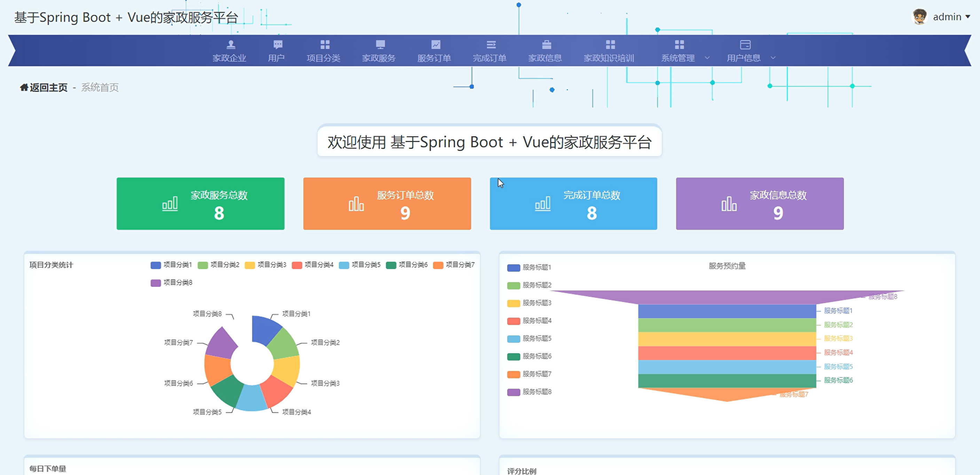Click the 项目分类 grid icon

325,45
